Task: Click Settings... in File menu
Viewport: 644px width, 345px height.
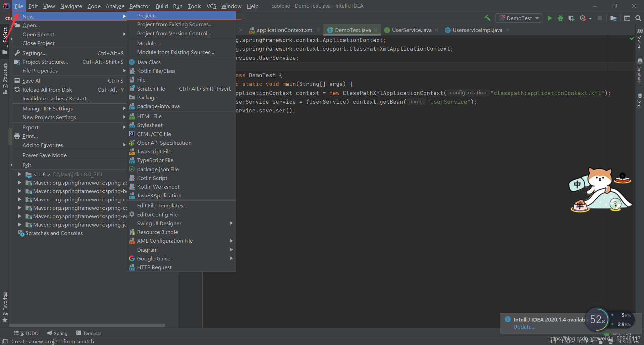Action: [x=70, y=53]
